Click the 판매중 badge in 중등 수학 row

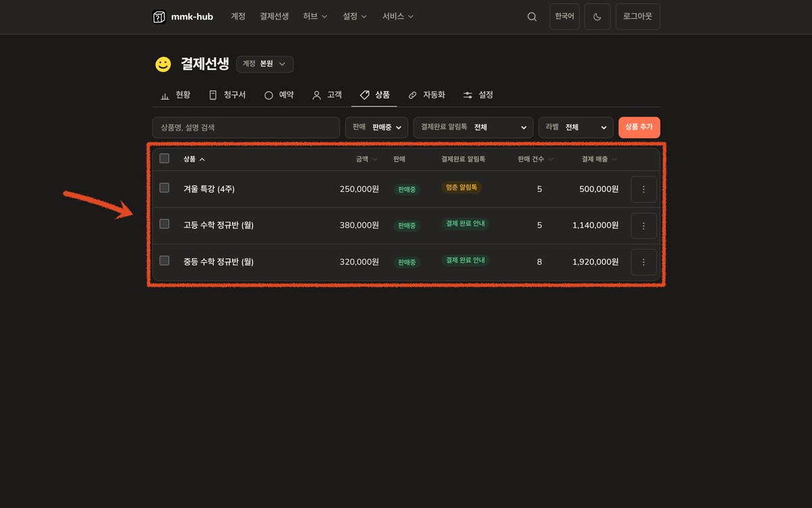pos(407,262)
